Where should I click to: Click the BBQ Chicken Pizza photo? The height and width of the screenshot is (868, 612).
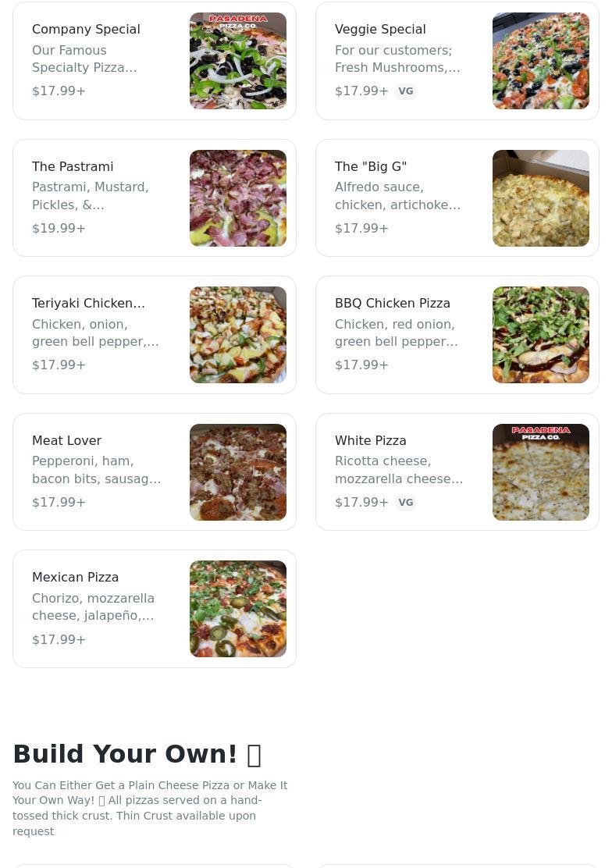541,335
